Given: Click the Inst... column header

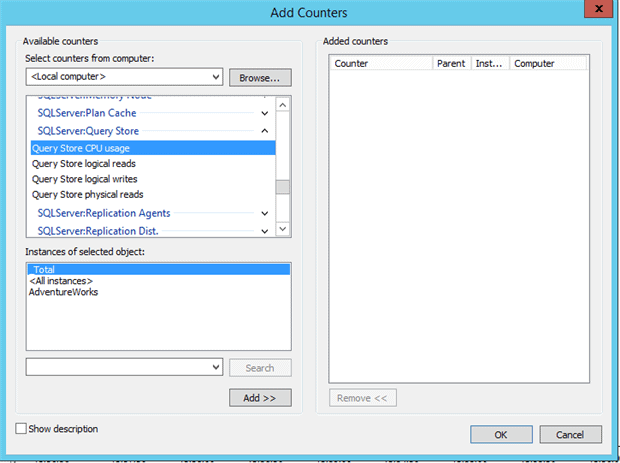Looking at the screenshot, I should point(490,63).
